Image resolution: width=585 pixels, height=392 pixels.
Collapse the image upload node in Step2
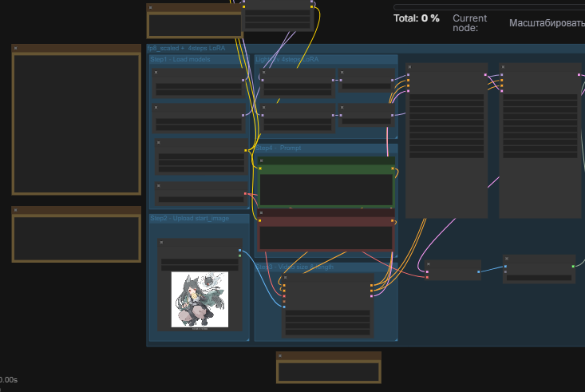click(161, 242)
